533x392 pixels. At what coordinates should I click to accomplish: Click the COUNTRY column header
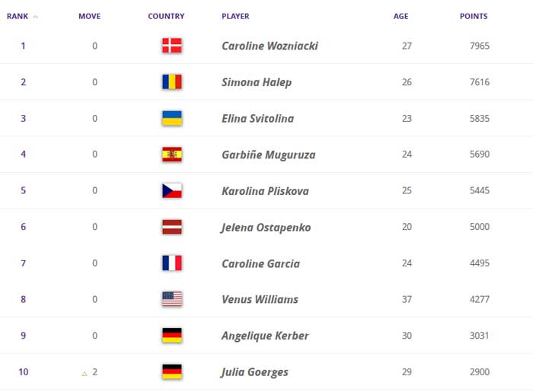[166, 17]
